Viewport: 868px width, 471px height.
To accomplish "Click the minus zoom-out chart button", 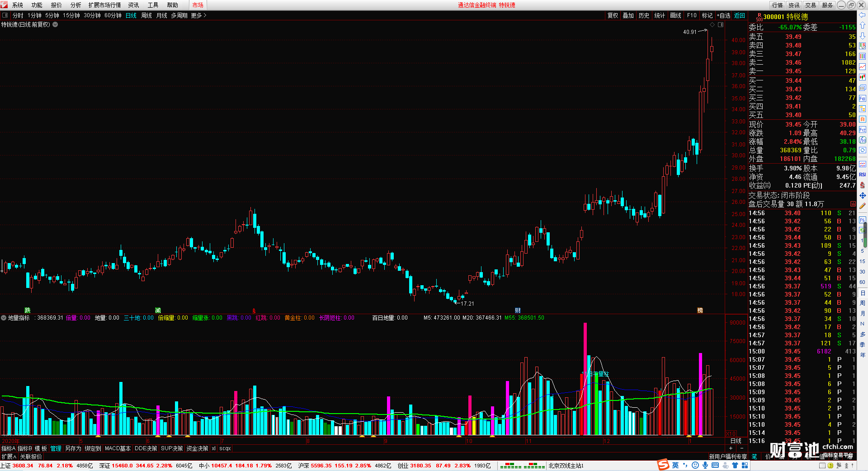I will tap(741, 448).
